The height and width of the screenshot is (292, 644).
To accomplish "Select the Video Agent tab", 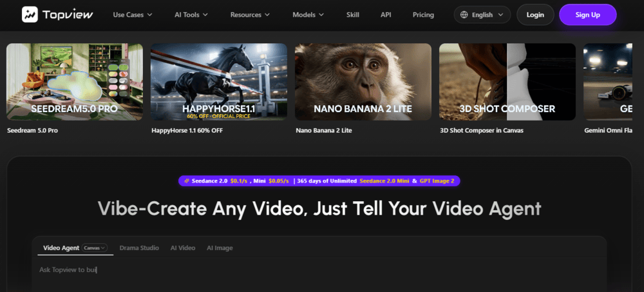I will tap(61, 248).
